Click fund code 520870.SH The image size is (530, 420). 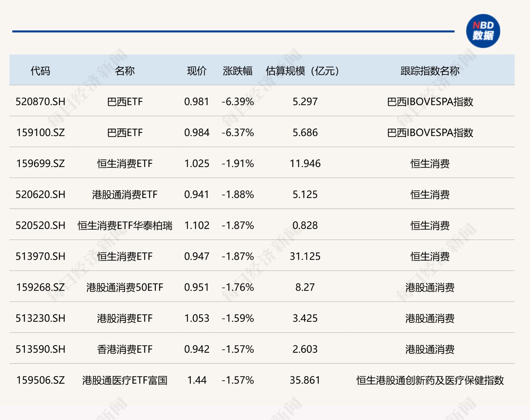point(40,102)
